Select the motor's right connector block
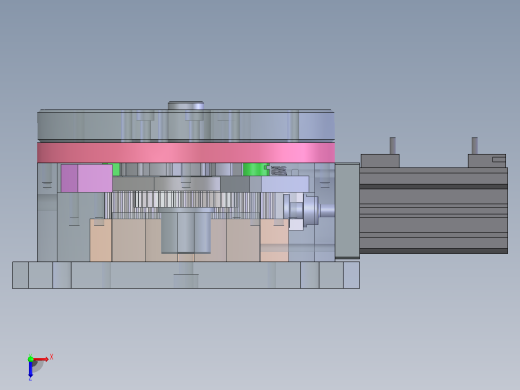The width and height of the screenshot is (520, 390). point(487,161)
